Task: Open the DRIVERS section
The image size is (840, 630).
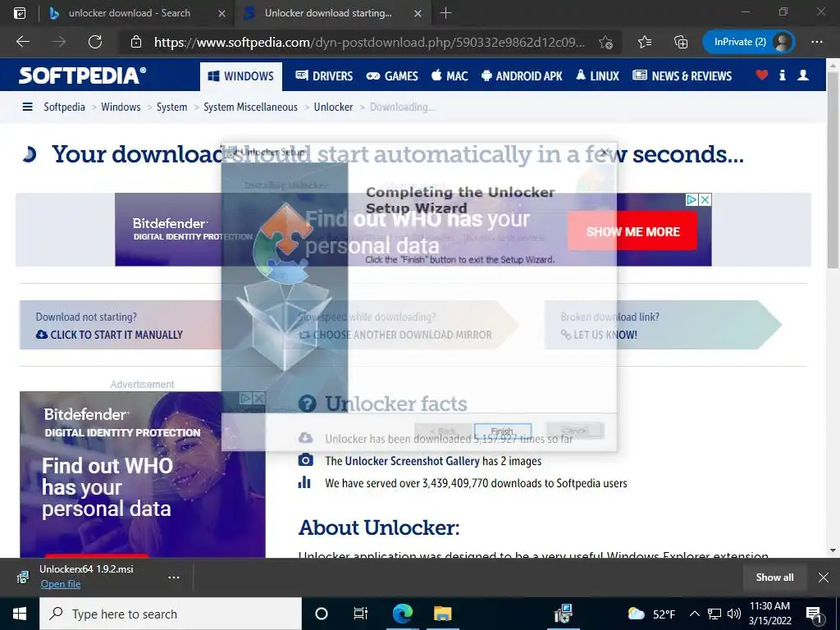Action: tap(324, 75)
